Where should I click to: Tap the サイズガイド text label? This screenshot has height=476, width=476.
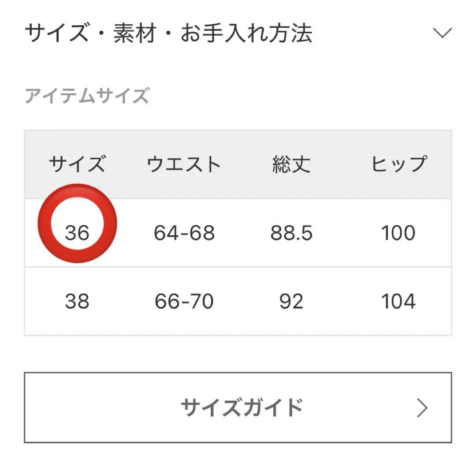pyautogui.click(x=242, y=407)
